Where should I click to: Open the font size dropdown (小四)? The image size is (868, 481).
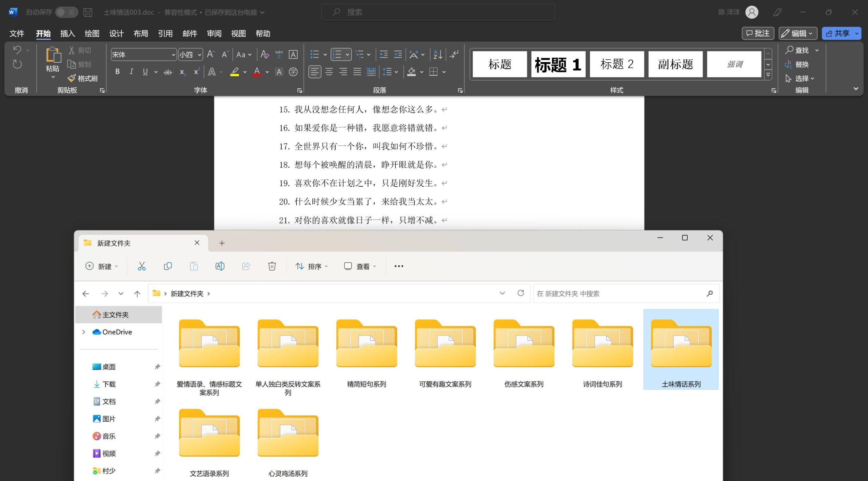tap(200, 55)
